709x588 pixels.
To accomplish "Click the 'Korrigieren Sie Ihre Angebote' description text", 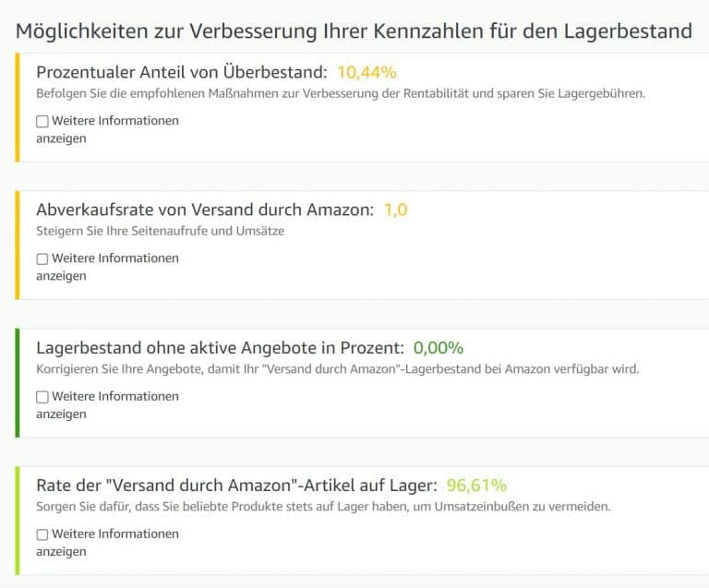I will (338, 369).
